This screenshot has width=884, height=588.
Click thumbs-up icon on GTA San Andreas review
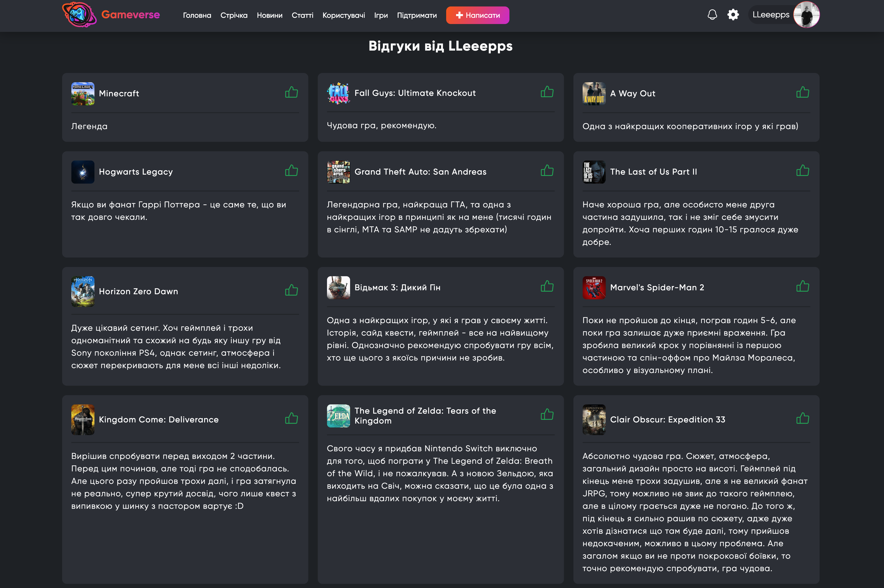coord(547,171)
